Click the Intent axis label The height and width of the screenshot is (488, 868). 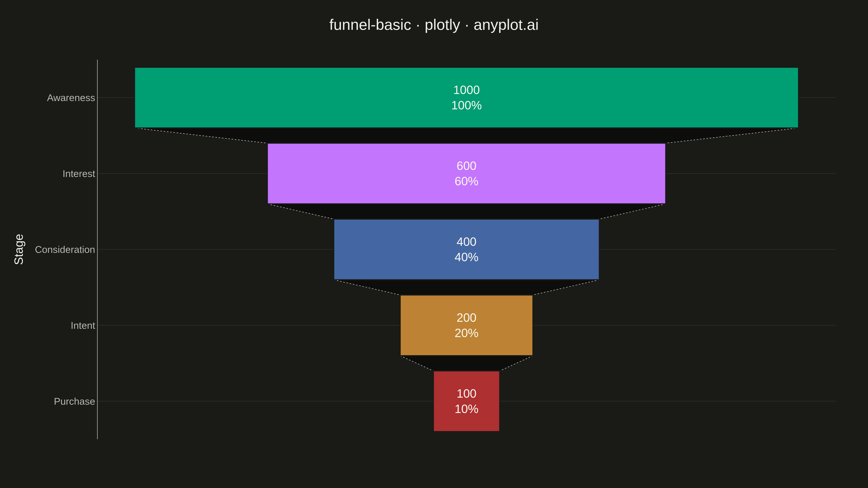point(83,326)
